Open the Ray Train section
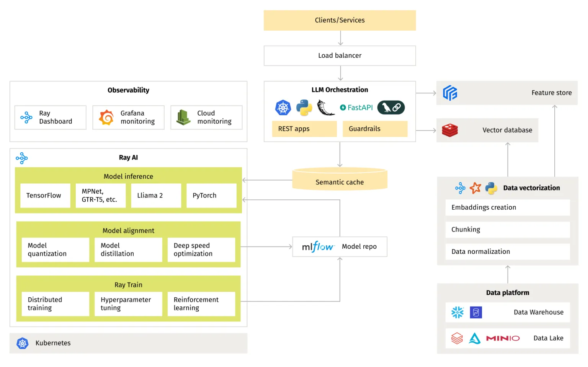588x367 pixels. [128, 284]
